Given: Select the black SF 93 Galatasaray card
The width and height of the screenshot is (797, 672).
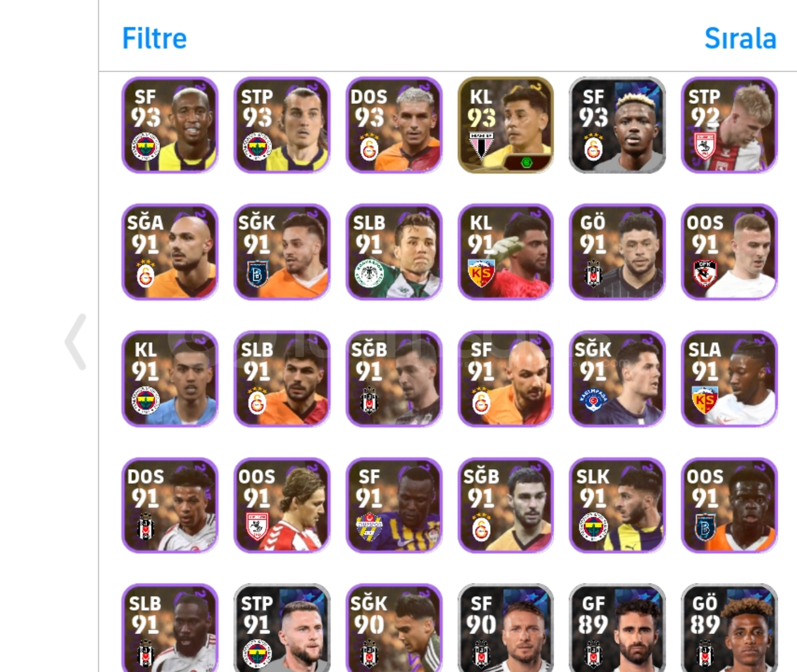Looking at the screenshot, I should click(x=618, y=125).
